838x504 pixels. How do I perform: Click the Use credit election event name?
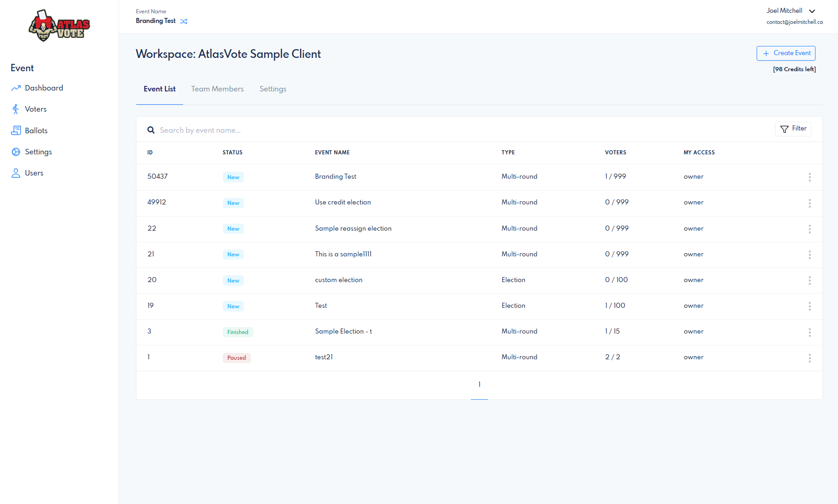tap(343, 202)
